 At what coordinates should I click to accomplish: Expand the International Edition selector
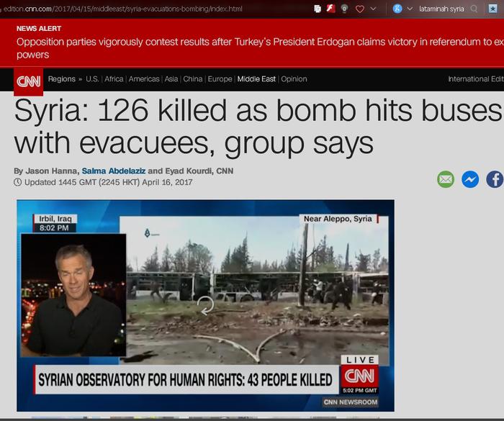(x=475, y=79)
